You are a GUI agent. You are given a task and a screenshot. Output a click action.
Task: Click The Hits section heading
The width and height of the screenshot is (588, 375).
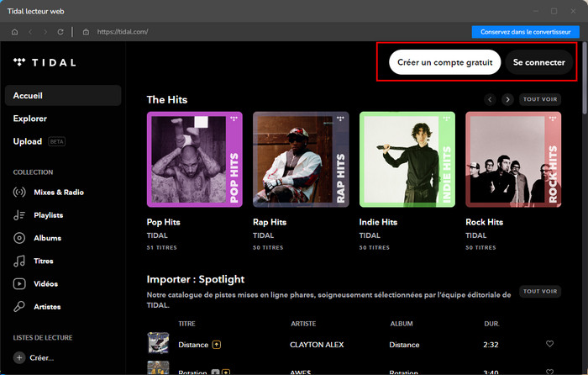(x=167, y=99)
